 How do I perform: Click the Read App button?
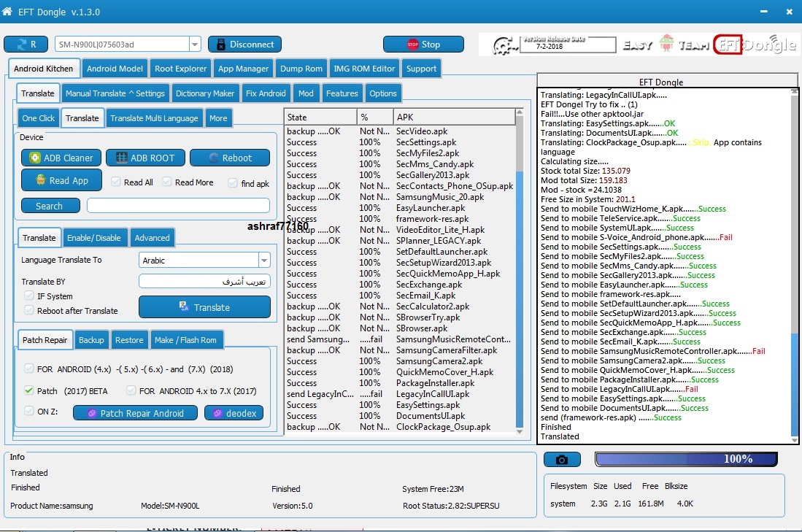click(61, 180)
